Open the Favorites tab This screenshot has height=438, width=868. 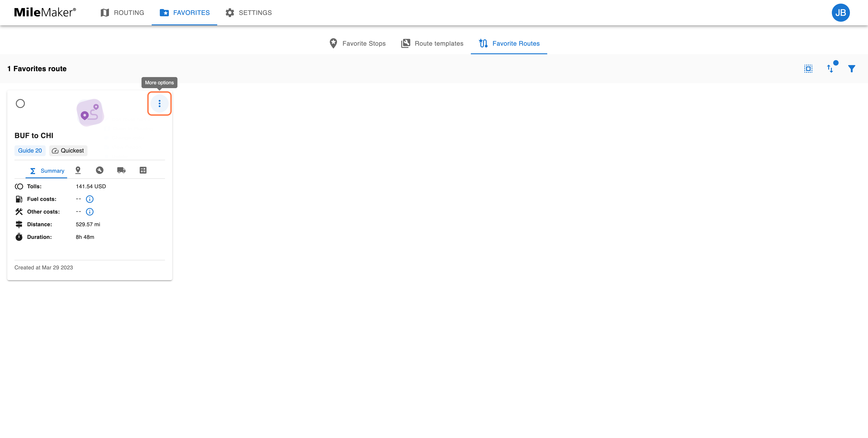click(184, 12)
